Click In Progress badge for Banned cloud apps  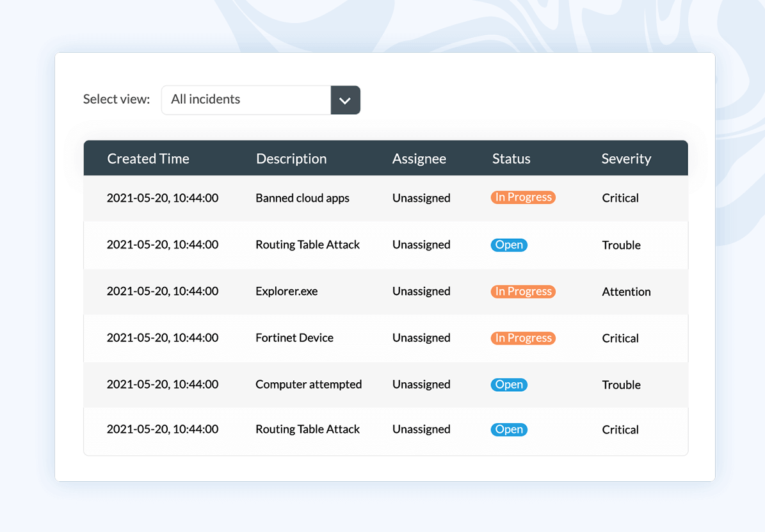tap(523, 197)
